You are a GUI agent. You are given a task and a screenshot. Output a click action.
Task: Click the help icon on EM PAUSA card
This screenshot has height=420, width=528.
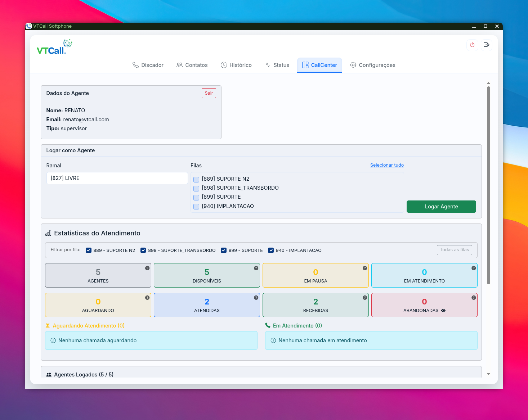point(365,268)
